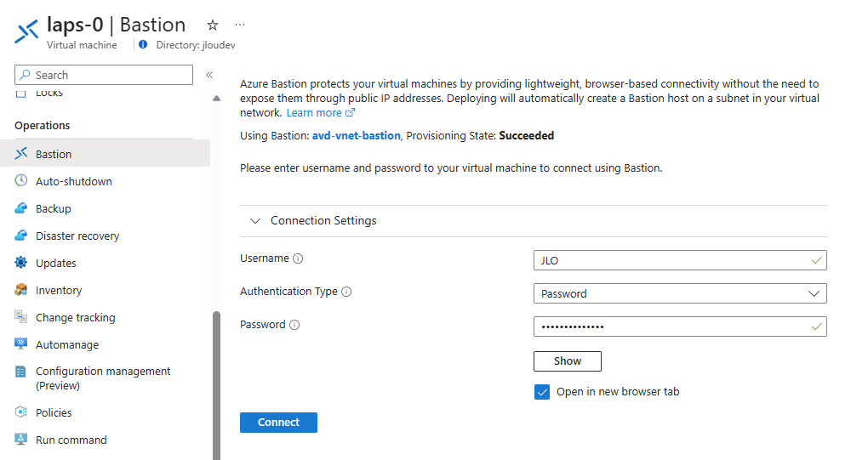Image resolution: width=868 pixels, height=460 pixels.
Task: Click the Policies icon
Action: pos(21,412)
